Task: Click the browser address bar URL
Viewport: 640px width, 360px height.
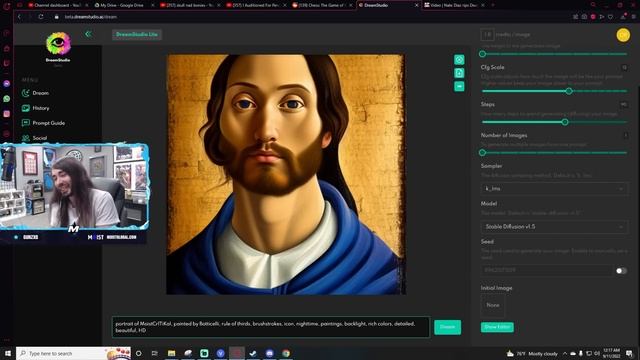Action: point(91,17)
